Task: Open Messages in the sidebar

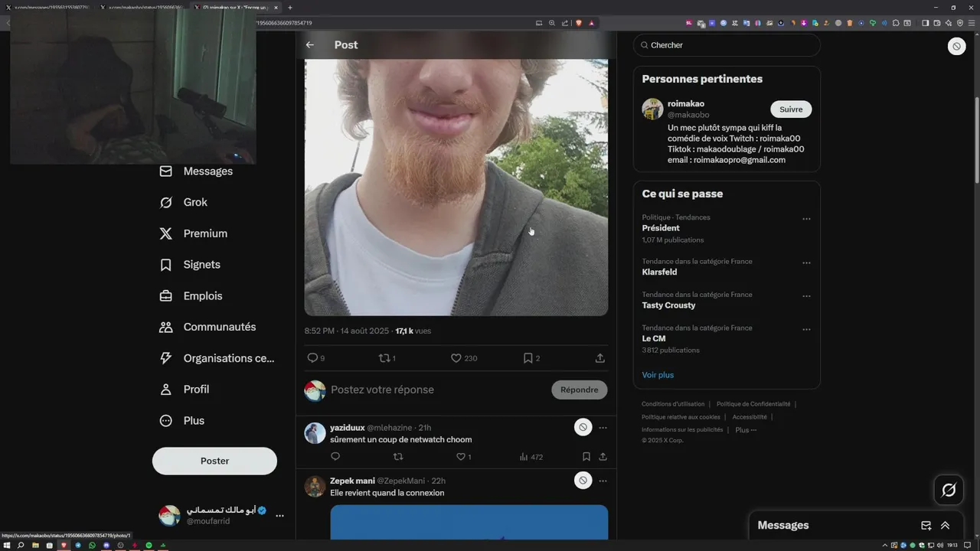Action: point(196,171)
